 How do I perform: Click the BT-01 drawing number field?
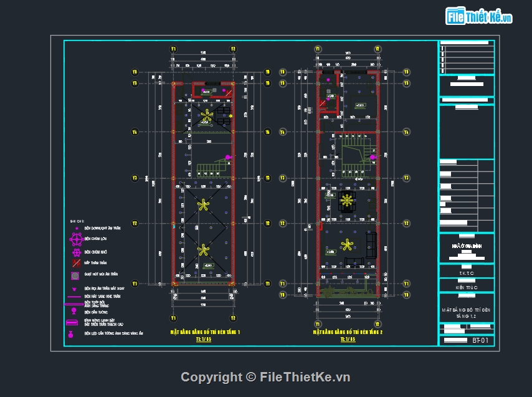coord(480,340)
